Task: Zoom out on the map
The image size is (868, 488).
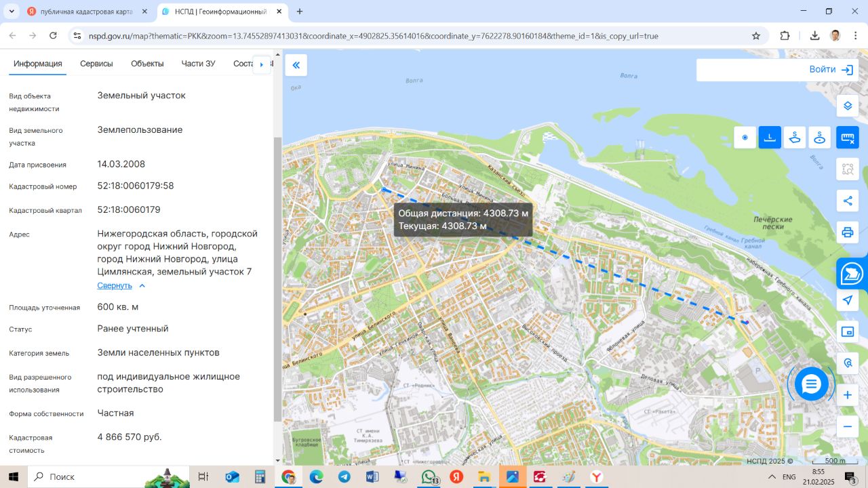Action: coord(847,426)
